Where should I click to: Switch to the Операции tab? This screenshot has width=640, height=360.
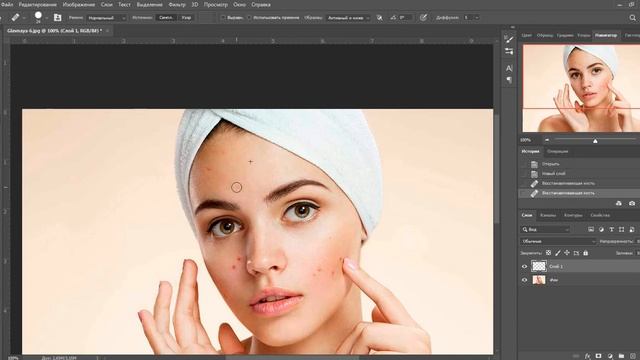click(x=558, y=151)
